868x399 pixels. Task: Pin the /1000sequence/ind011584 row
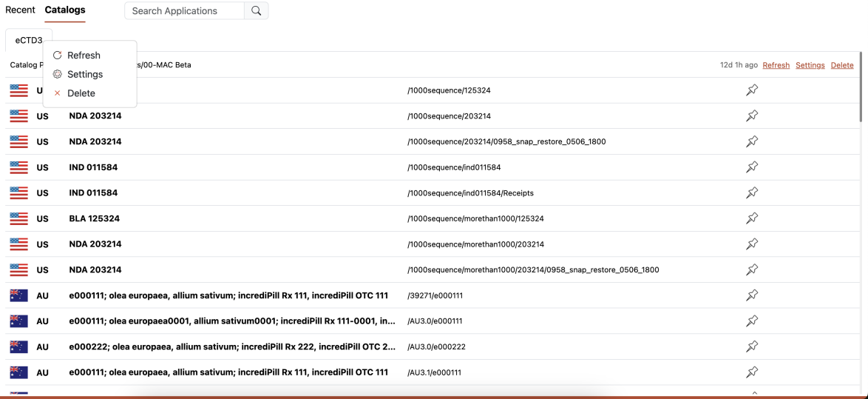click(751, 167)
